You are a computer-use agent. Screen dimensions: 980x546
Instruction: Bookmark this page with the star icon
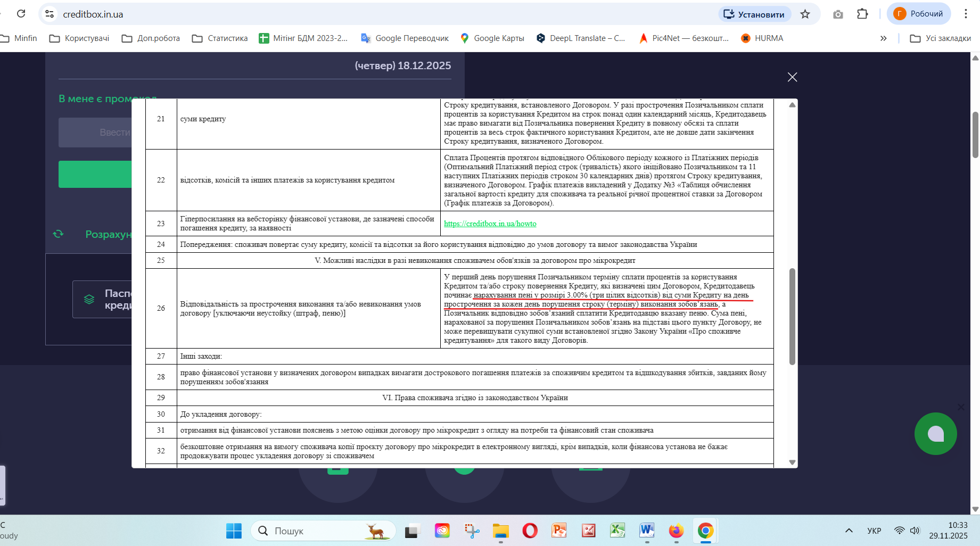click(805, 14)
